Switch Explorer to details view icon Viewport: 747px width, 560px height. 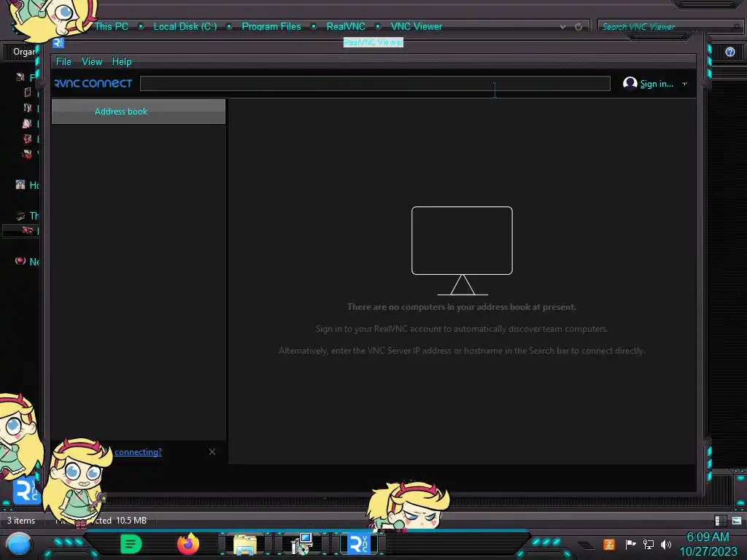pyautogui.click(x=720, y=521)
